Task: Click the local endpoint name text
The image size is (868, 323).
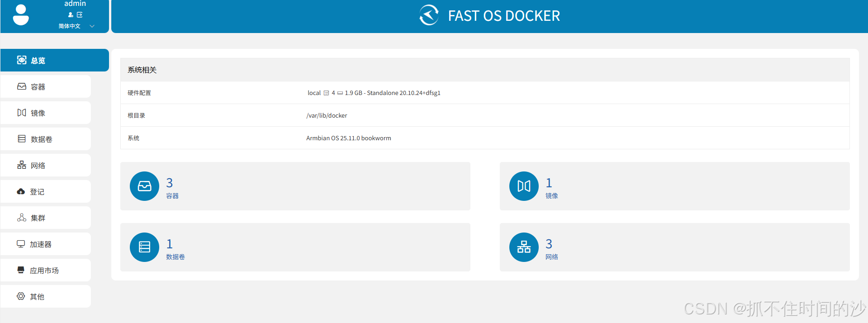Action: pos(314,93)
